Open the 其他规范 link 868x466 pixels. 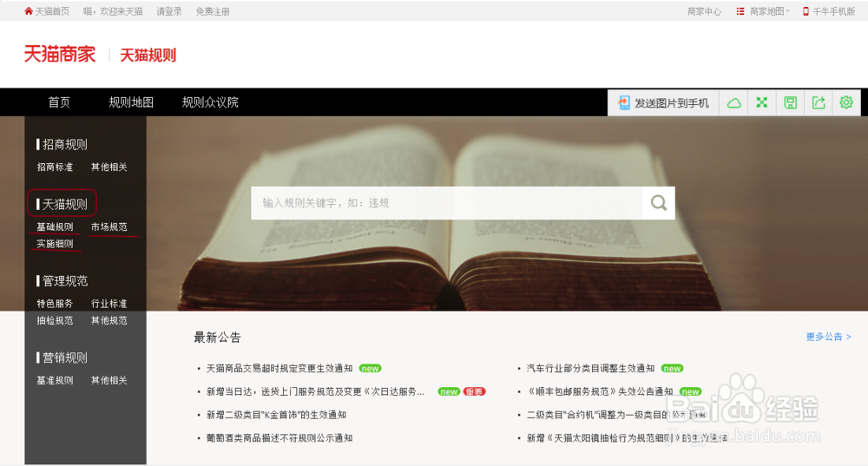109,320
